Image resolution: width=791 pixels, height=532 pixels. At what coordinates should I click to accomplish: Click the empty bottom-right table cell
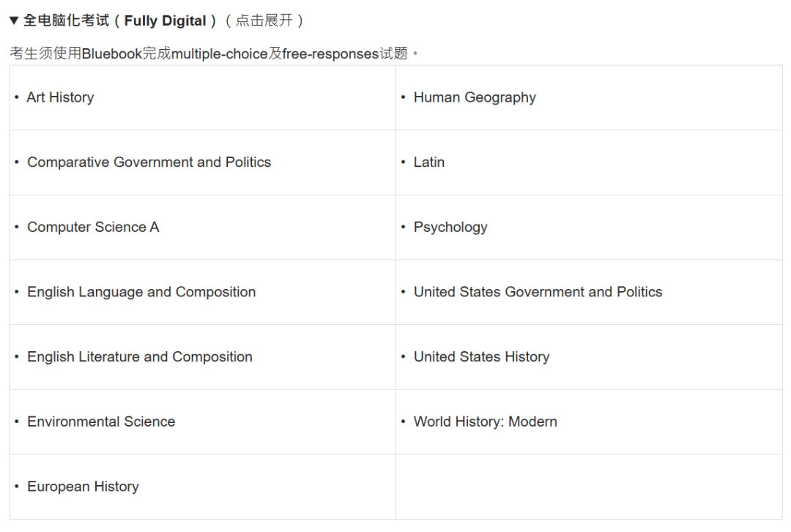589,487
